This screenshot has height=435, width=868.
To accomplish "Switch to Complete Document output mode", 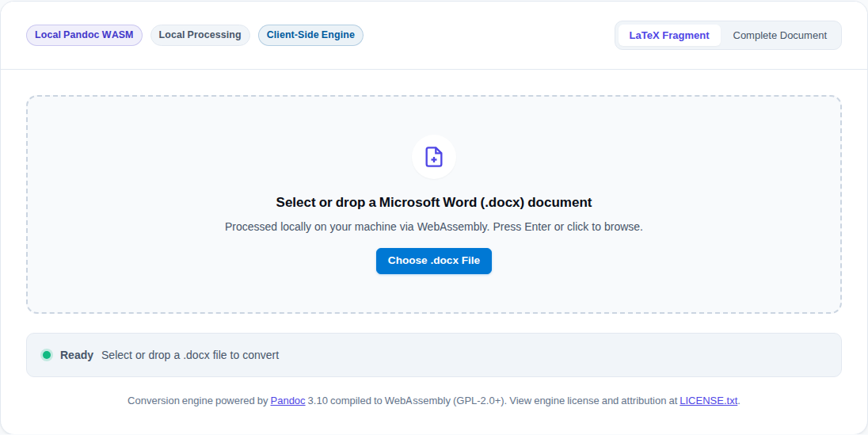I will 779,36.
